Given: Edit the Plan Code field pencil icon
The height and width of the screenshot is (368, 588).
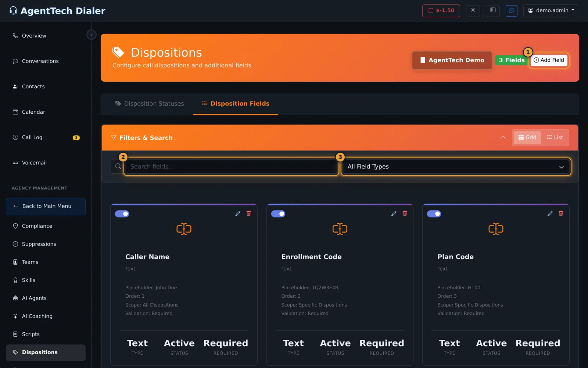Looking at the screenshot, I should pos(550,213).
